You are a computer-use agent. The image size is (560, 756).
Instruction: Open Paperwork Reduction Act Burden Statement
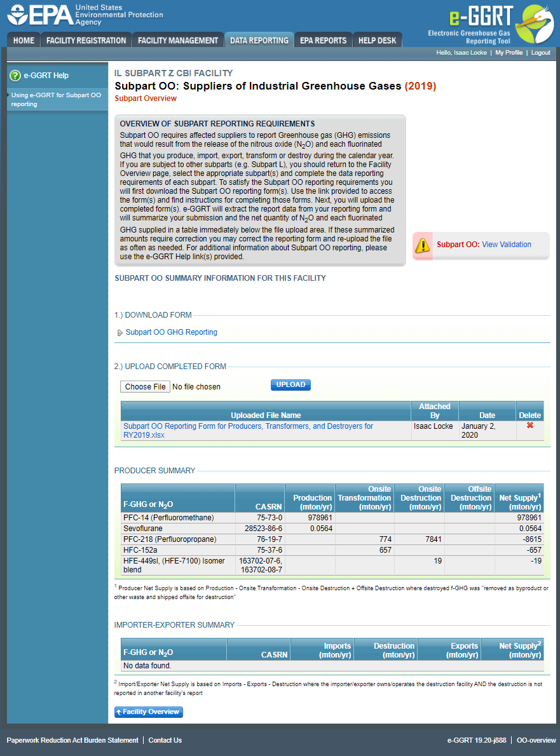[72, 740]
